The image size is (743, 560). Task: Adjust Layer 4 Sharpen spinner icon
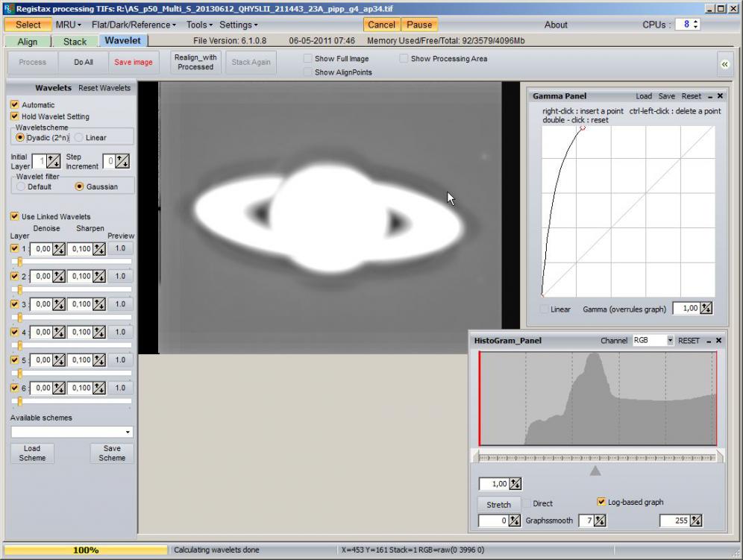pos(99,332)
